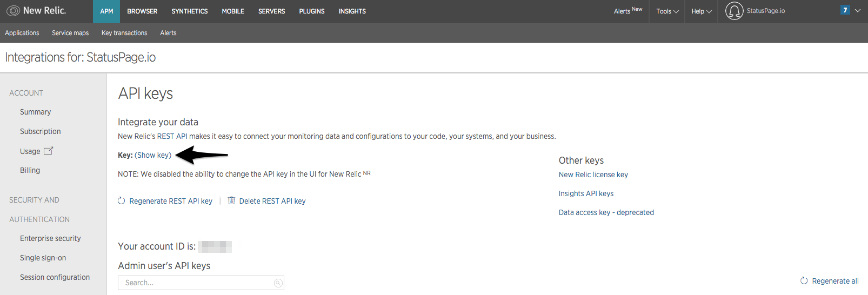
Task: Click the blurred account ID value
Action: point(215,246)
